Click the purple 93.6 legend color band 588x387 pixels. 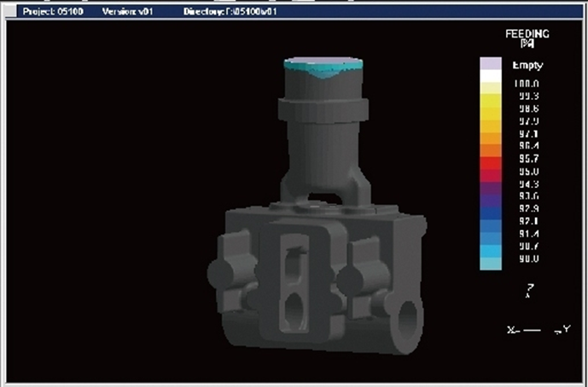pos(490,196)
